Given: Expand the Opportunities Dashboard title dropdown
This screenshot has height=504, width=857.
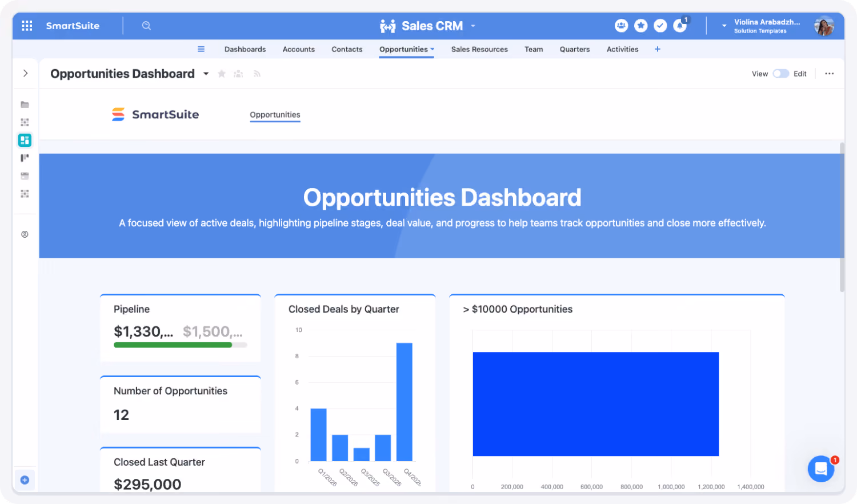Looking at the screenshot, I should click(x=206, y=74).
